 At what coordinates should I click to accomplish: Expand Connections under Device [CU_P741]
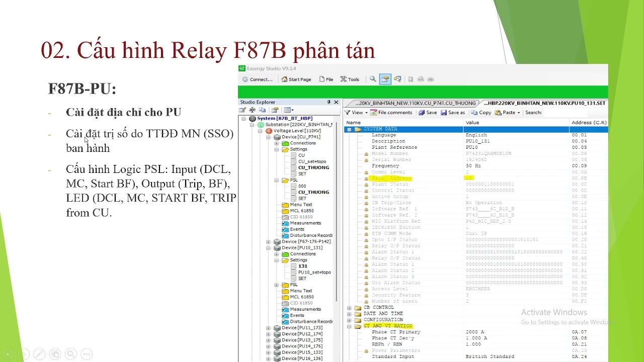click(276, 143)
